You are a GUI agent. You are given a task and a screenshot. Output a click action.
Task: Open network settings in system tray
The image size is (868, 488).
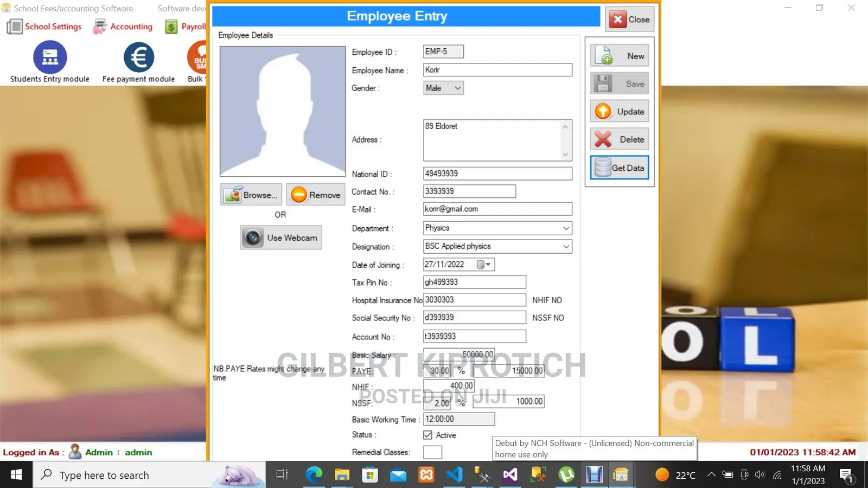pyautogui.click(x=777, y=475)
